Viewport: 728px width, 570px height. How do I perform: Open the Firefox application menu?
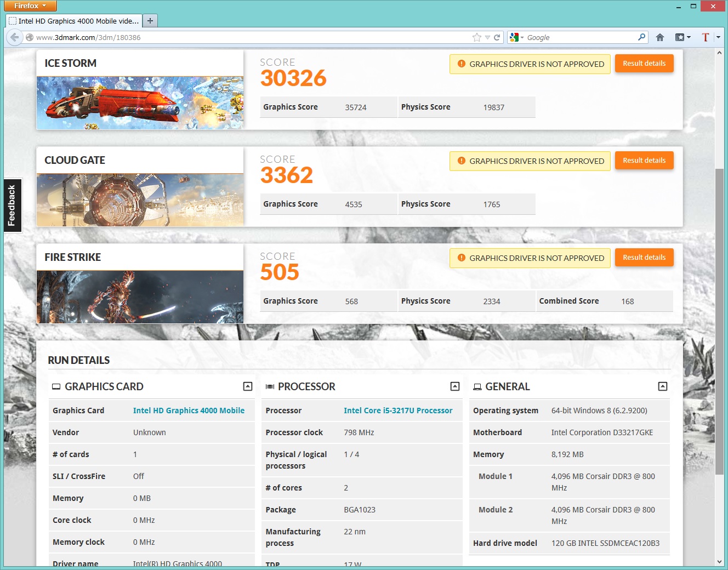pyautogui.click(x=30, y=6)
